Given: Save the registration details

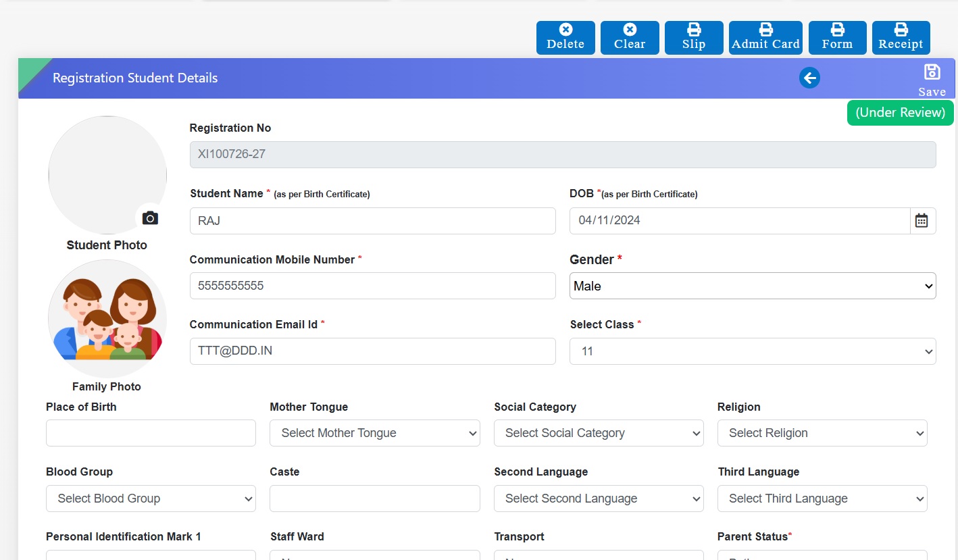Looking at the screenshot, I should [932, 79].
